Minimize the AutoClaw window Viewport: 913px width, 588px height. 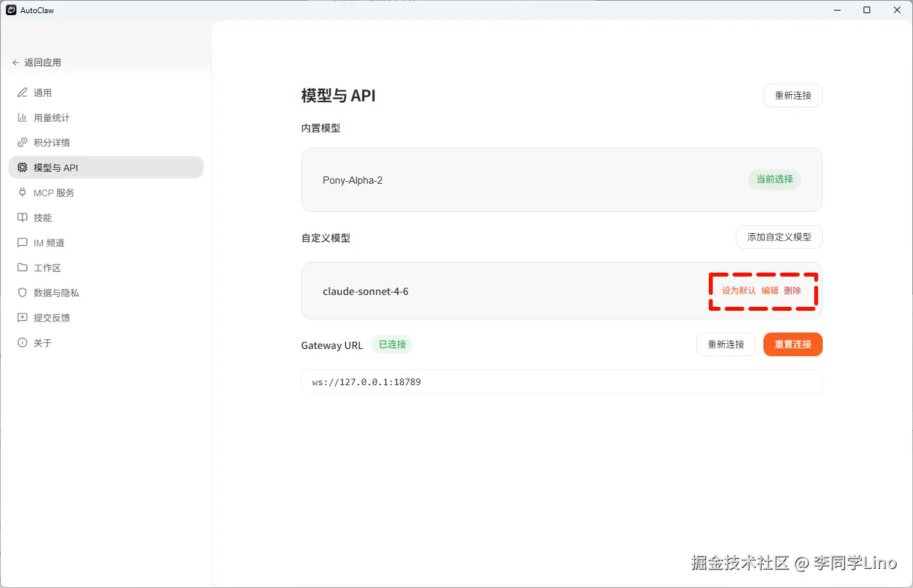837,10
